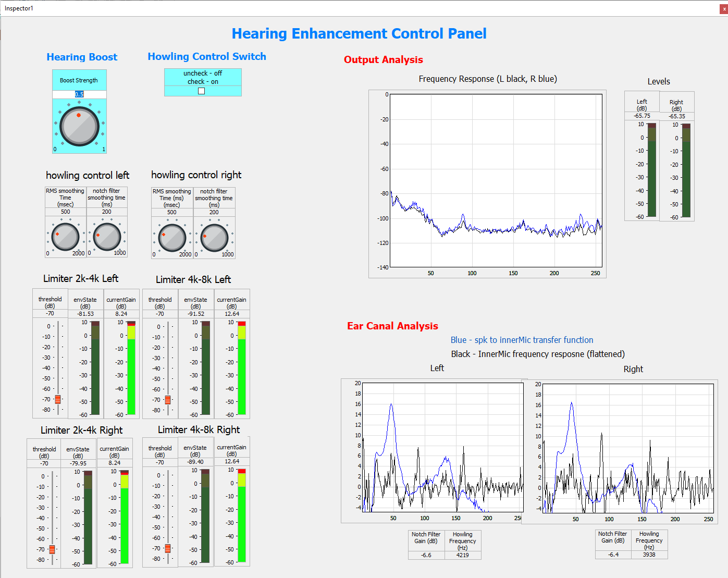The width and height of the screenshot is (728, 578).
Task: Enable the Howling Control Switch checkbox
Action: click(x=202, y=91)
